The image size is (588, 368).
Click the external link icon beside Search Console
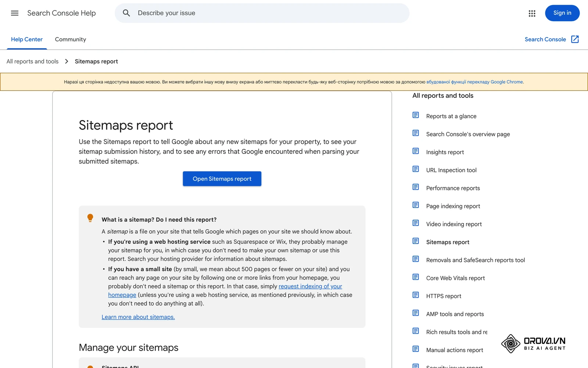[x=575, y=39]
